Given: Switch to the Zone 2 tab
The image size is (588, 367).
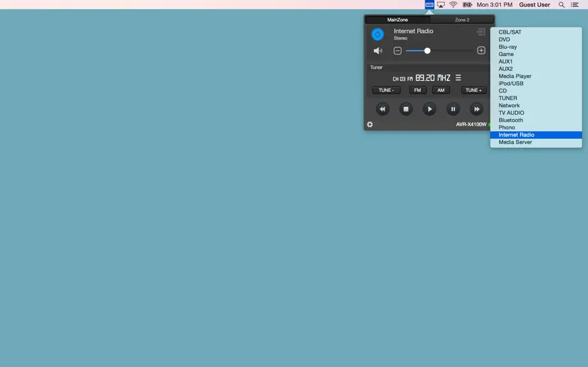Looking at the screenshot, I should pyautogui.click(x=462, y=20).
